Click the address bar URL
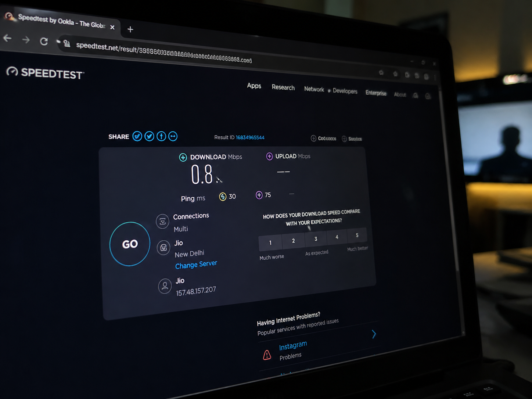Screen dimensions: 532x399 (164, 53)
